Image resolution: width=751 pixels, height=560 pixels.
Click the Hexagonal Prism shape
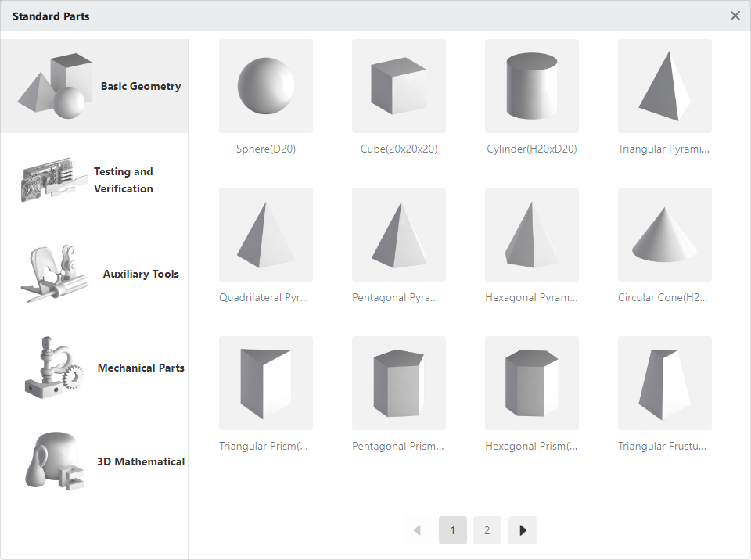tap(532, 383)
